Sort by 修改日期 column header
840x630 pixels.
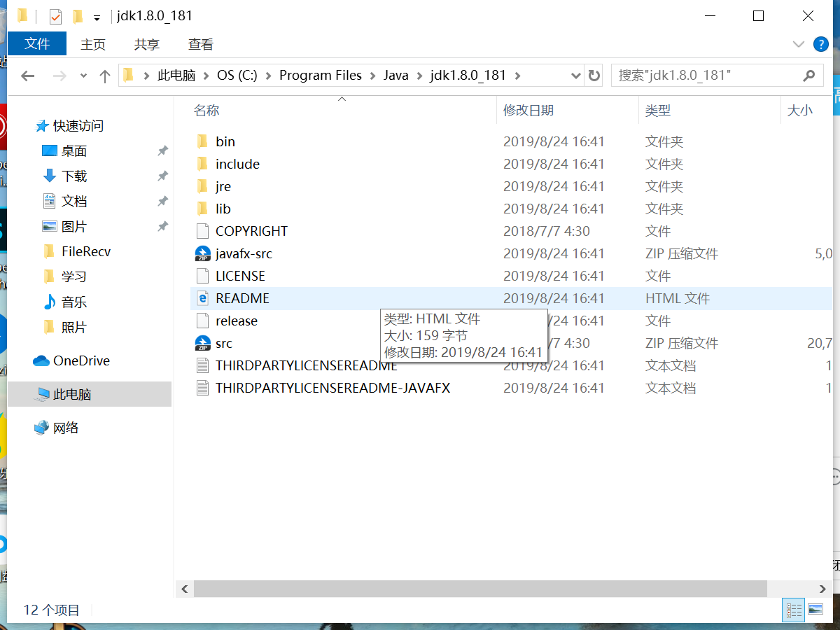528,110
